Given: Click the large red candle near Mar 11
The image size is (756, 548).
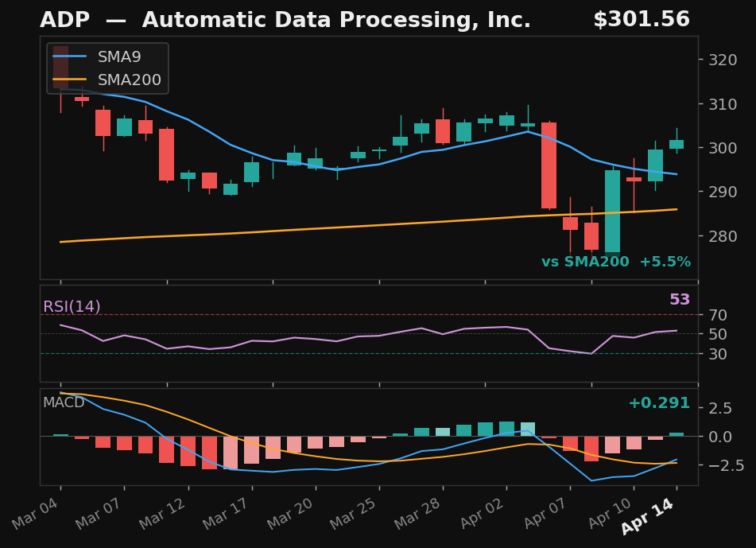Looking at the screenshot, I should point(166,155).
